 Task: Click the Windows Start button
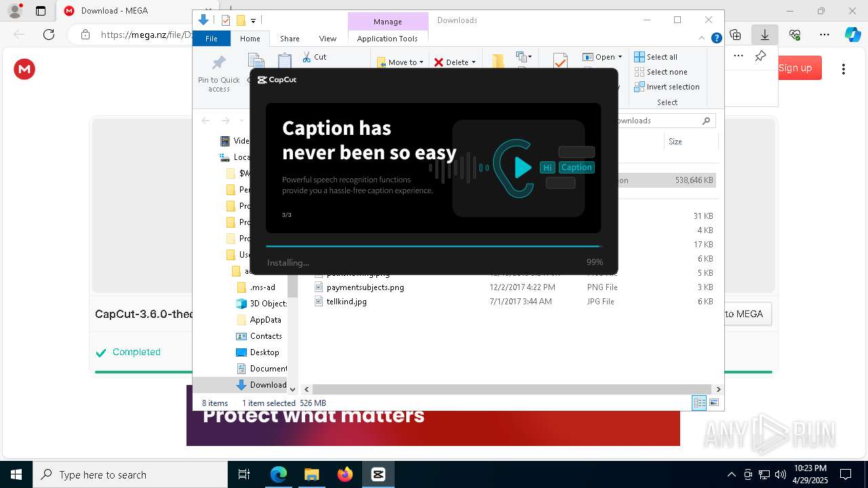point(16,474)
